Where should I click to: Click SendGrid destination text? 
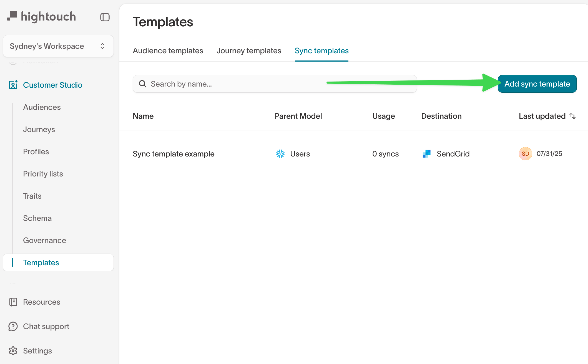(x=453, y=154)
